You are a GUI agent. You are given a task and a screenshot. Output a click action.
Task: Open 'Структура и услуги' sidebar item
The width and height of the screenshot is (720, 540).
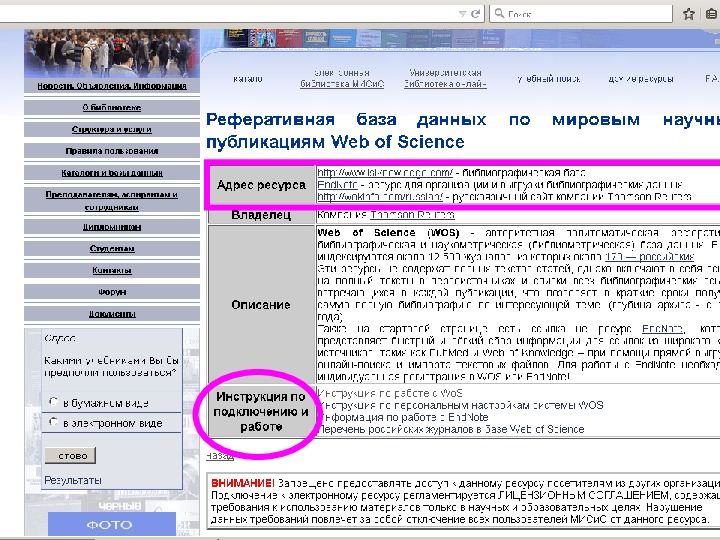coord(112,129)
